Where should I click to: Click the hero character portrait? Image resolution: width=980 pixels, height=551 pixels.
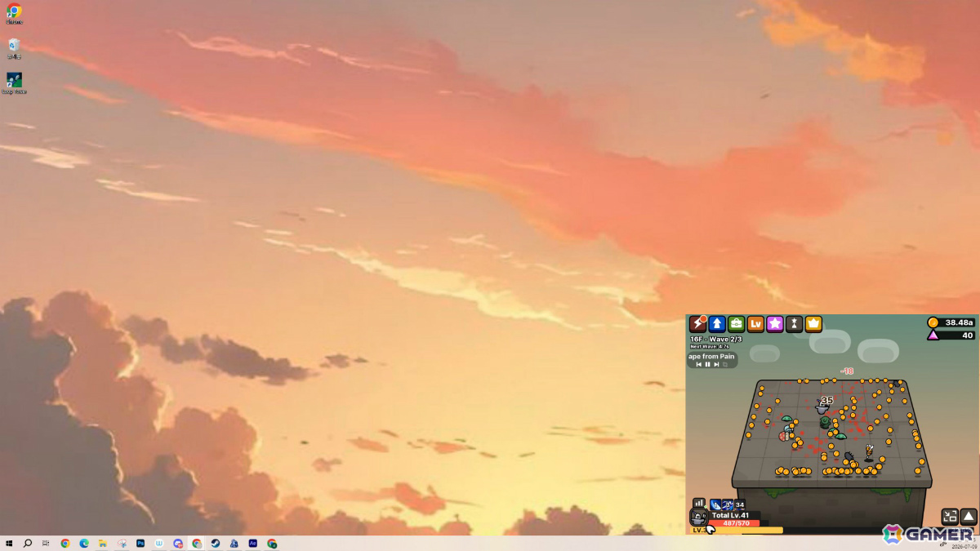point(698,517)
